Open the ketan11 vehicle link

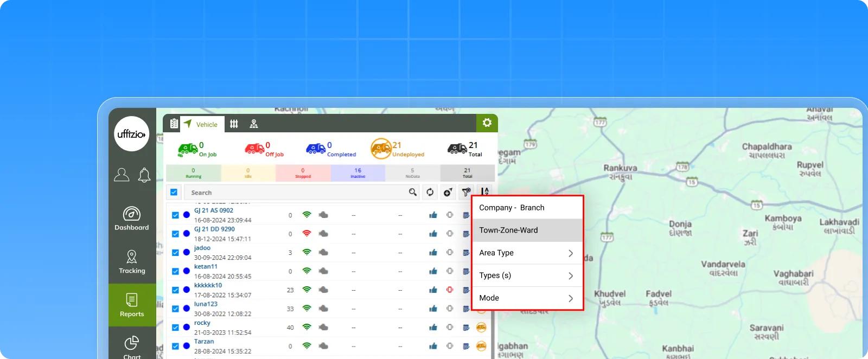(x=206, y=267)
